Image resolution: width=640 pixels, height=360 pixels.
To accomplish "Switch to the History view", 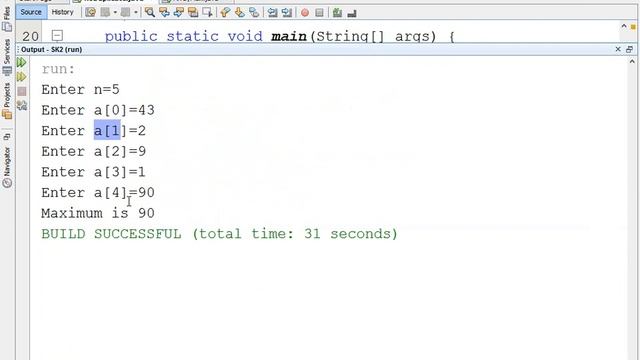I will 62,12.
